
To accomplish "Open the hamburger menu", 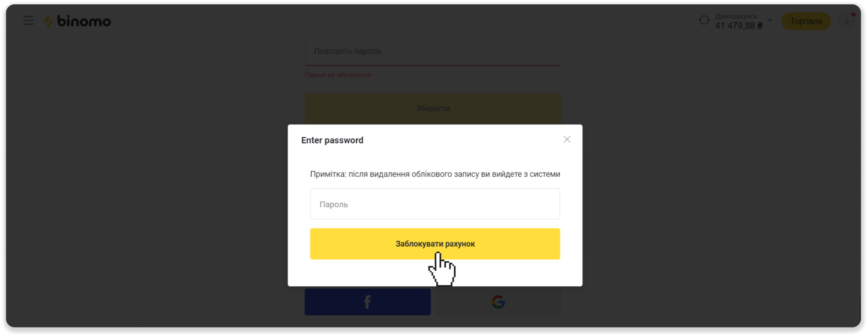I will (x=28, y=20).
